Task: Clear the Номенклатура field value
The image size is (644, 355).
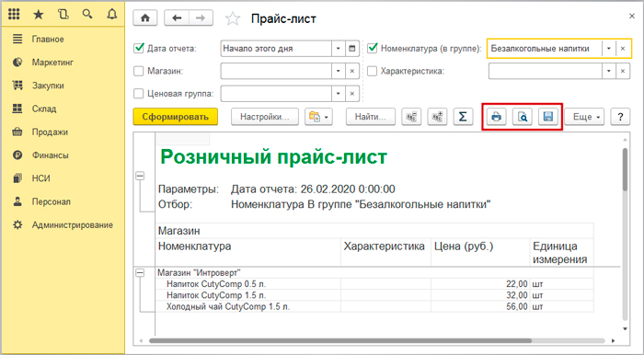Action: [623, 49]
